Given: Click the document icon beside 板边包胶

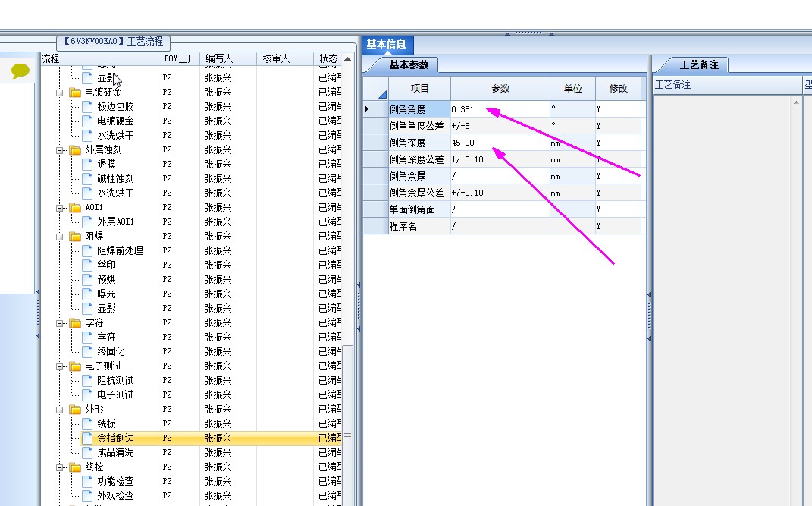Looking at the screenshot, I should pyautogui.click(x=87, y=107).
